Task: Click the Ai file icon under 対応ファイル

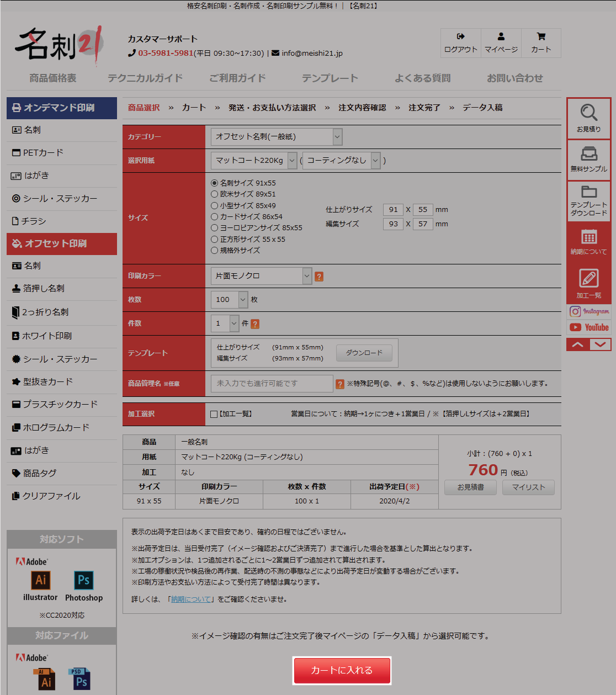Action: pos(45,680)
